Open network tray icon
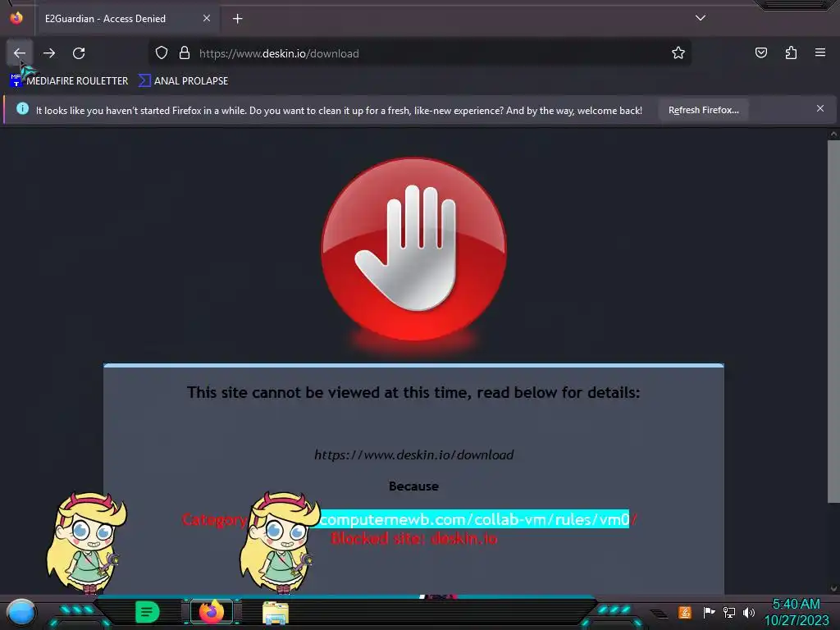This screenshot has height=630, width=840. click(x=729, y=612)
